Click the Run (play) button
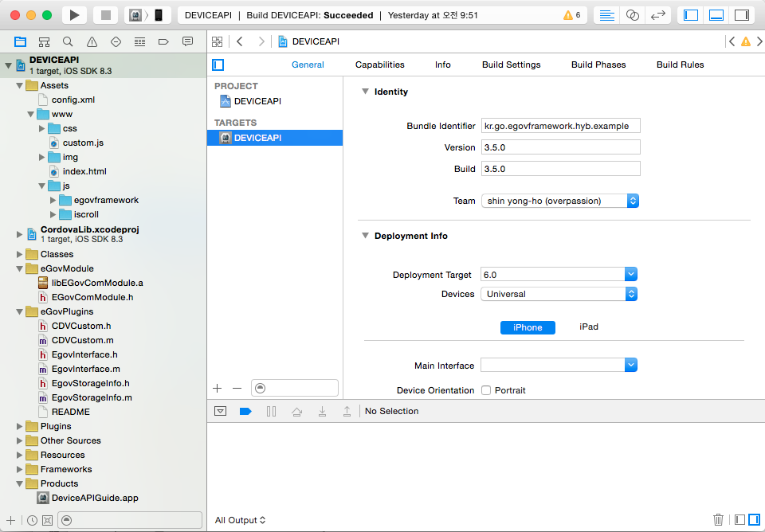The width and height of the screenshot is (765, 532). click(74, 15)
